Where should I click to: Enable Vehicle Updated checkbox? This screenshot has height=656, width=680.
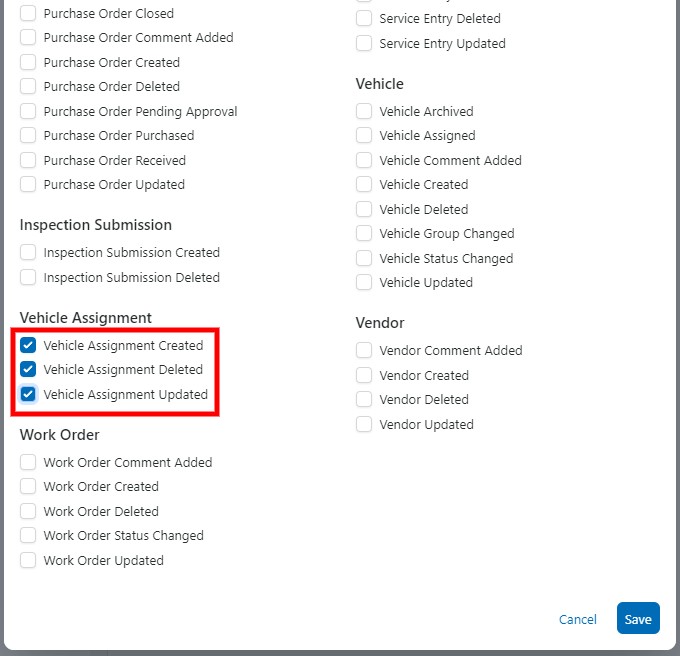pos(364,282)
